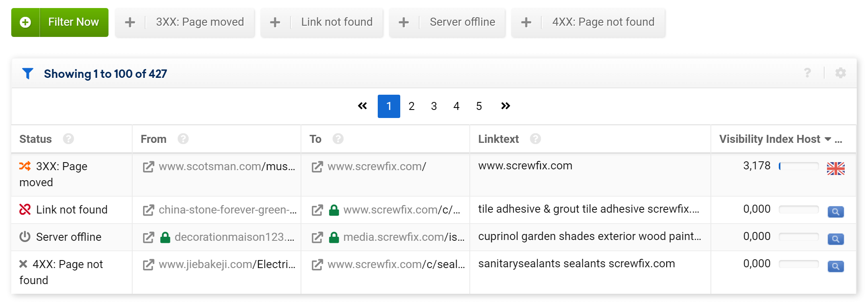Go to page 2
Screen dimensions: 868x305
point(411,106)
